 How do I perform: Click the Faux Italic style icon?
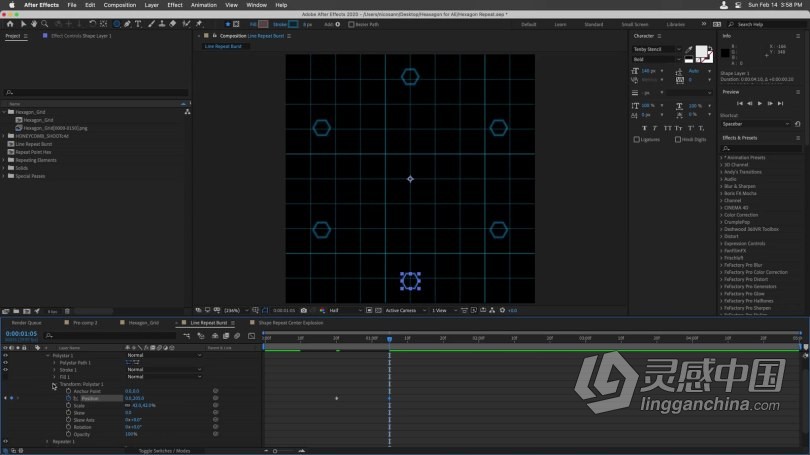coord(655,128)
